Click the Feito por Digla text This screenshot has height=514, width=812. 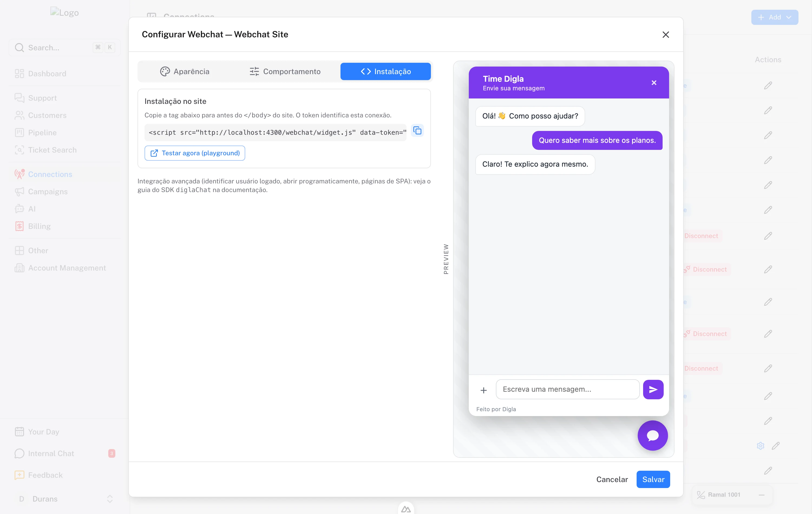pyautogui.click(x=496, y=409)
